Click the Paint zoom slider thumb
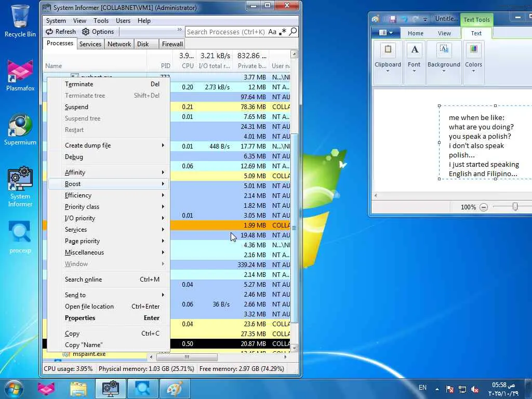The image size is (532, 399). [515, 207]
